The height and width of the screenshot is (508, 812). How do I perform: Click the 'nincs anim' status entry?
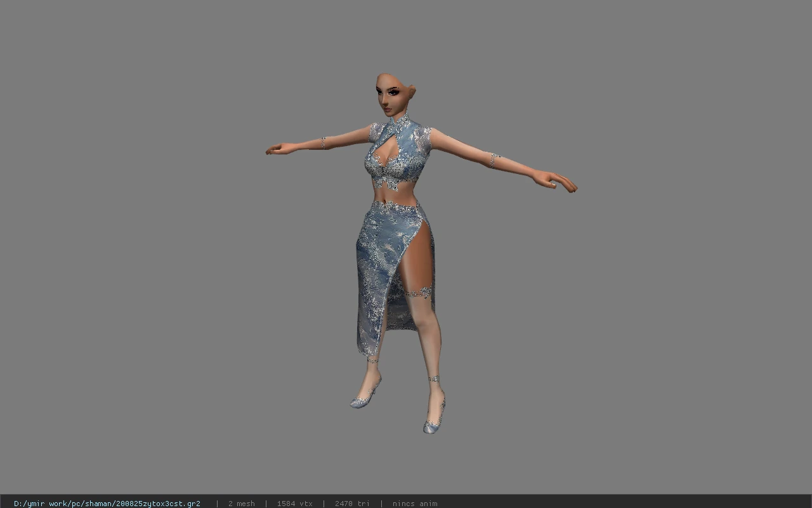pyautogui.click(x=415, y=504)
